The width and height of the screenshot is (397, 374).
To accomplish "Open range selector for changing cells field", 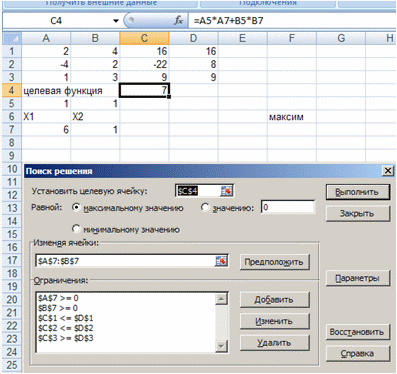I will (221, 261).
